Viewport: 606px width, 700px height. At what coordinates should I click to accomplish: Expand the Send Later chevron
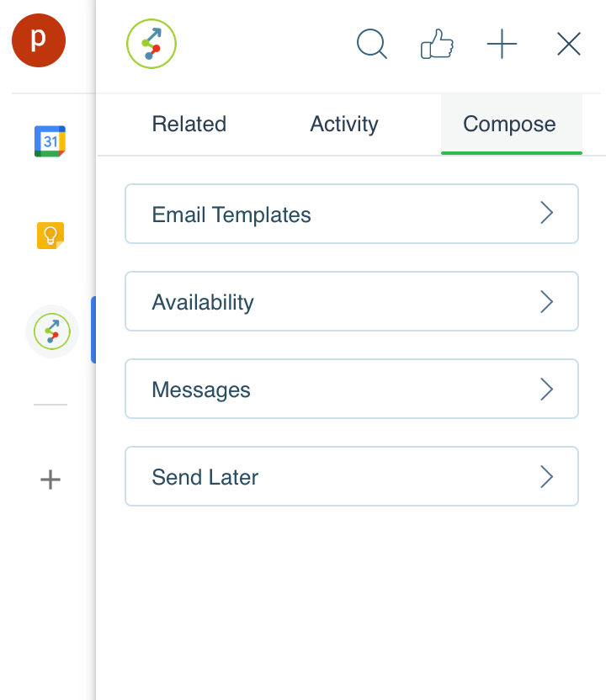point(546,477)
